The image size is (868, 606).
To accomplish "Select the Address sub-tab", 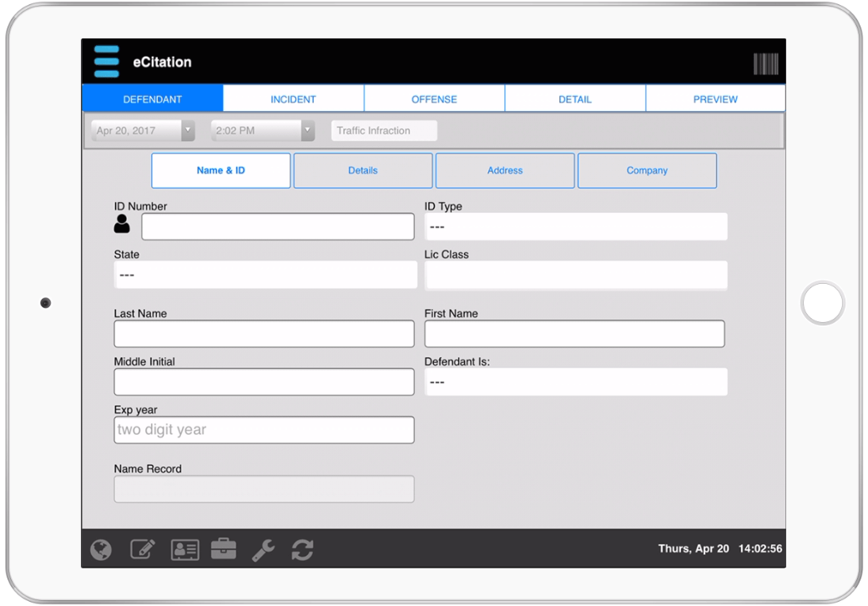I will click(x=505, y=170).
